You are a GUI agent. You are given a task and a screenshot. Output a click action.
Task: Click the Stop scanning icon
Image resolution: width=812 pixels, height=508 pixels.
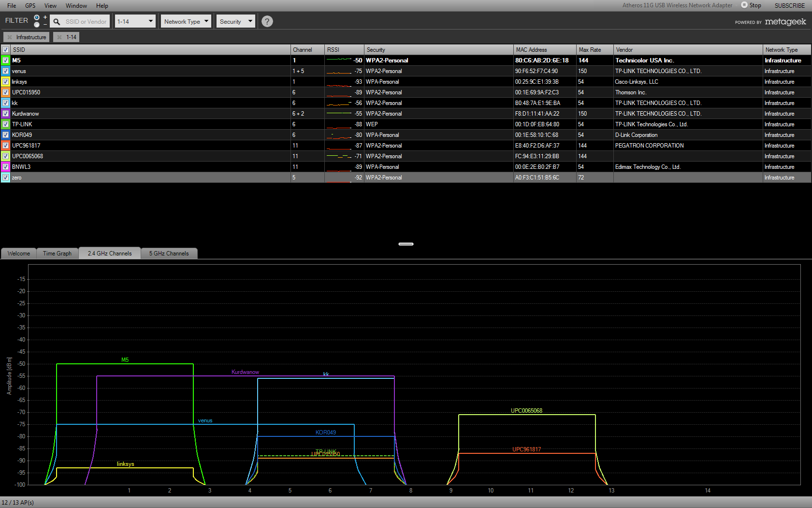(x=744, y=5)
